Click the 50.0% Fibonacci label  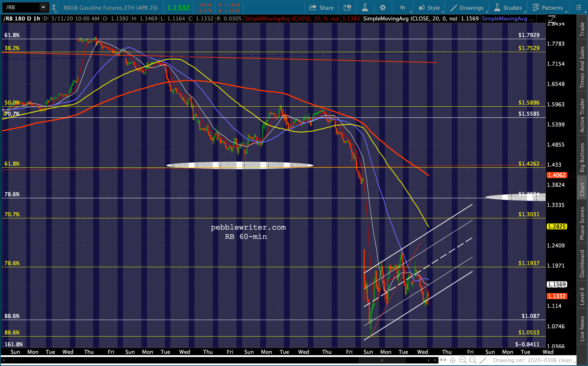(12, 102)
